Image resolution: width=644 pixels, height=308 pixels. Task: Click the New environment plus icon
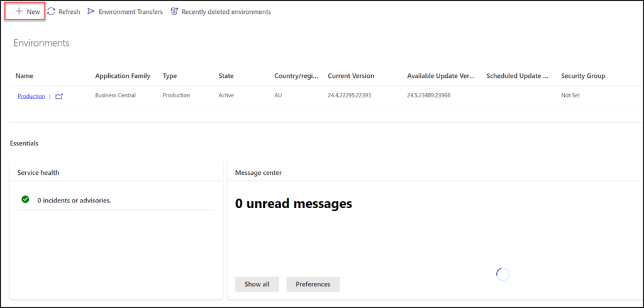(19, 11)
